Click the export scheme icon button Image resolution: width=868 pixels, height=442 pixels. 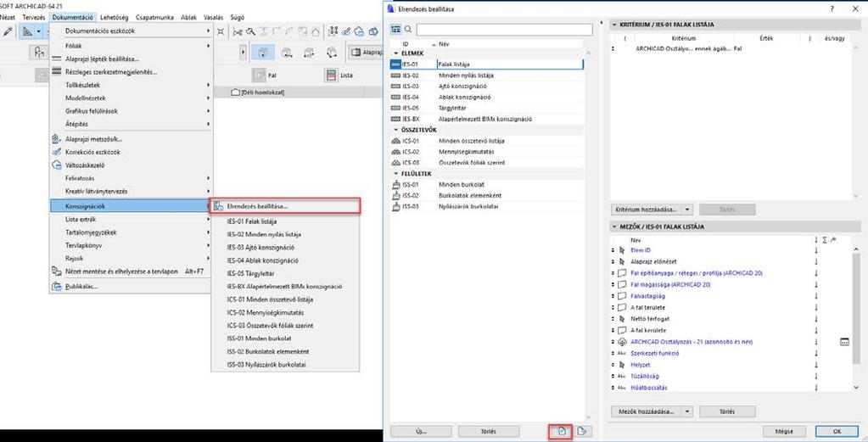coord(580,432)
